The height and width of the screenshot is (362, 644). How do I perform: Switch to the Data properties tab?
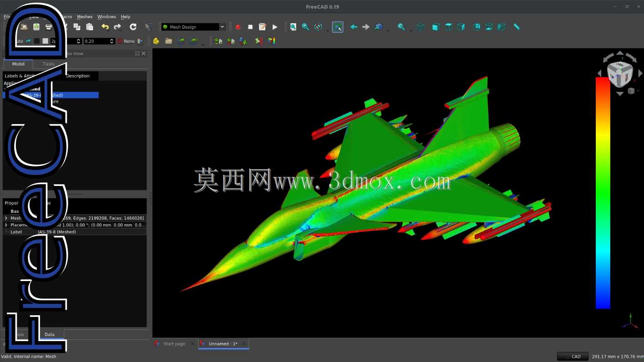coord(50,334)
